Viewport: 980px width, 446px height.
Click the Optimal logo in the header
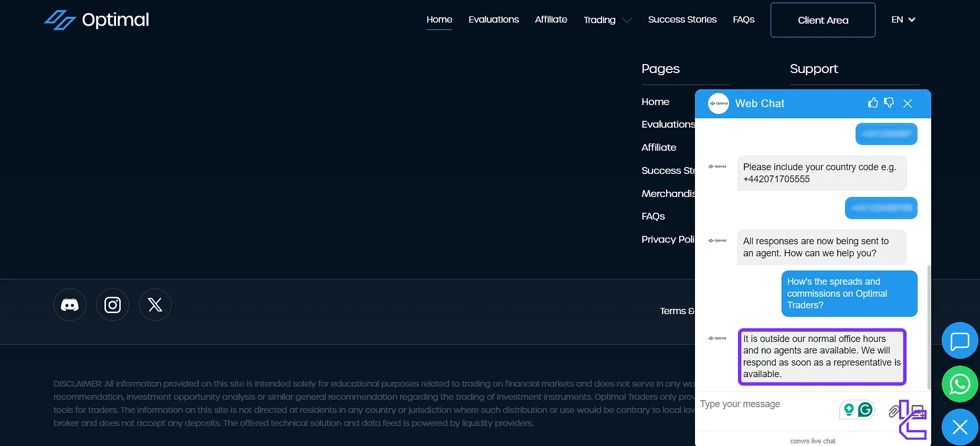tap(97, 20)
